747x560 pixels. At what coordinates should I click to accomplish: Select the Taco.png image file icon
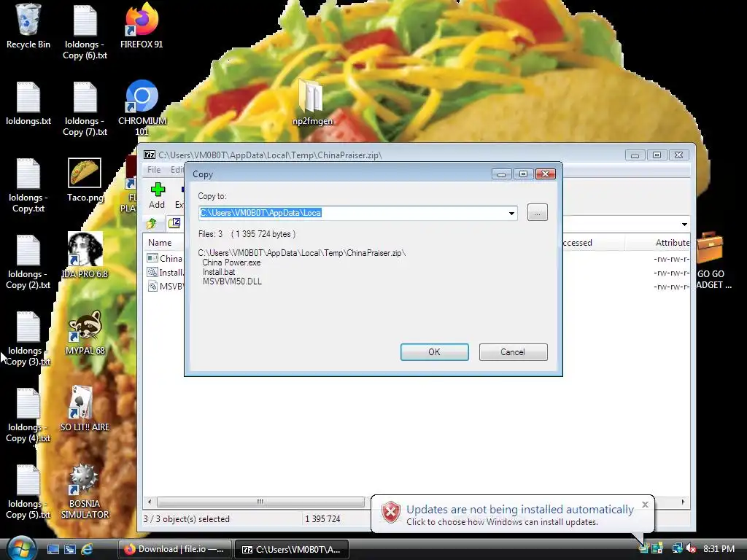point(85,180)
